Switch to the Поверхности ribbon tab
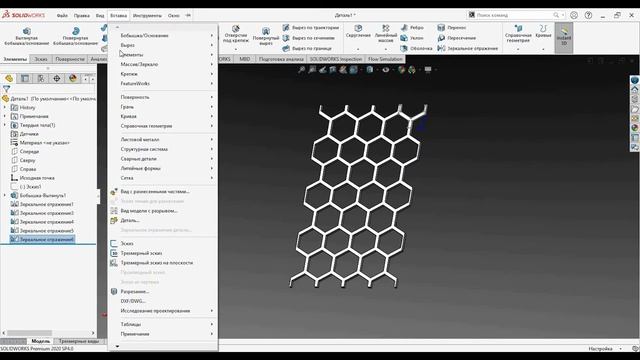640x360 pixels. tap(70, 59)
